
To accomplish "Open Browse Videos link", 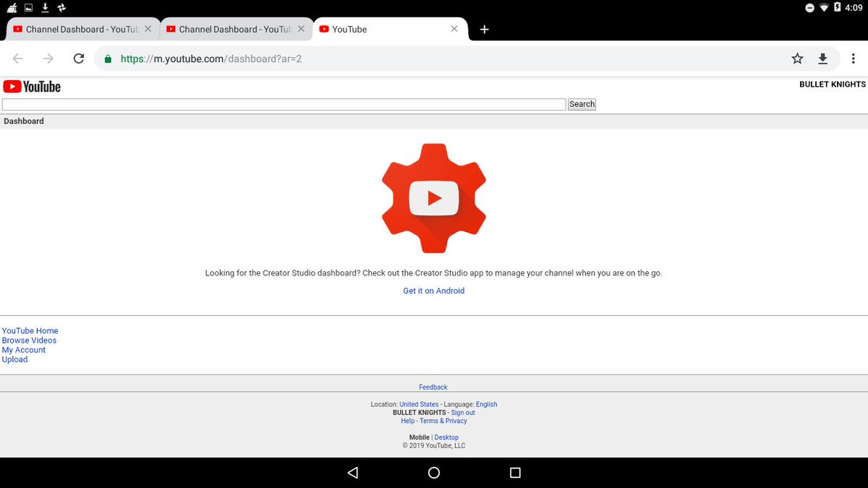I will point(29,340).
